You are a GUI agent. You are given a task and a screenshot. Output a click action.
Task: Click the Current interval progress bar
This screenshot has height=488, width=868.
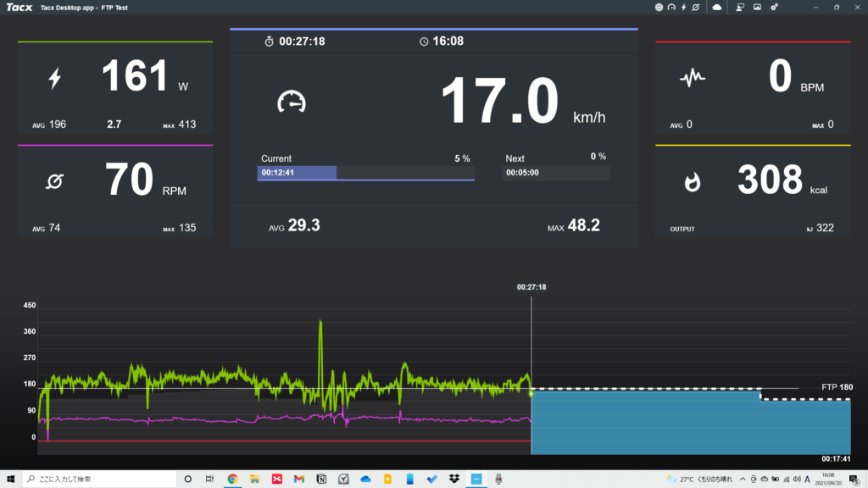click(365, 173)
